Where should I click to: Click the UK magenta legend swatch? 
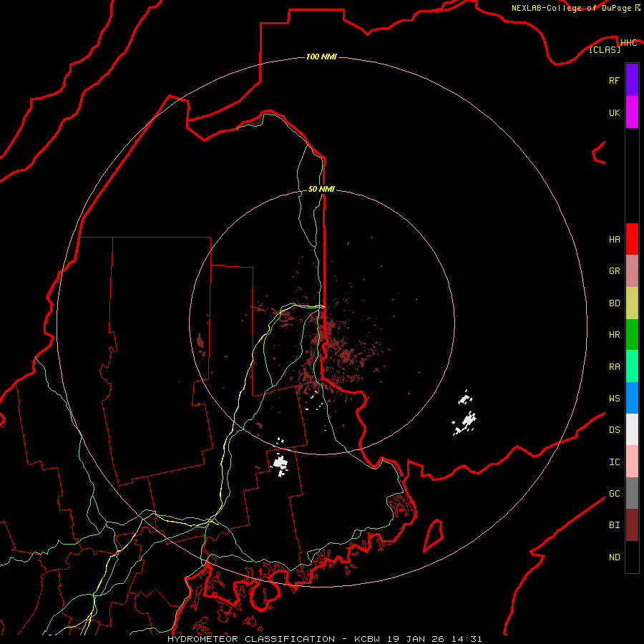point(632,112)
